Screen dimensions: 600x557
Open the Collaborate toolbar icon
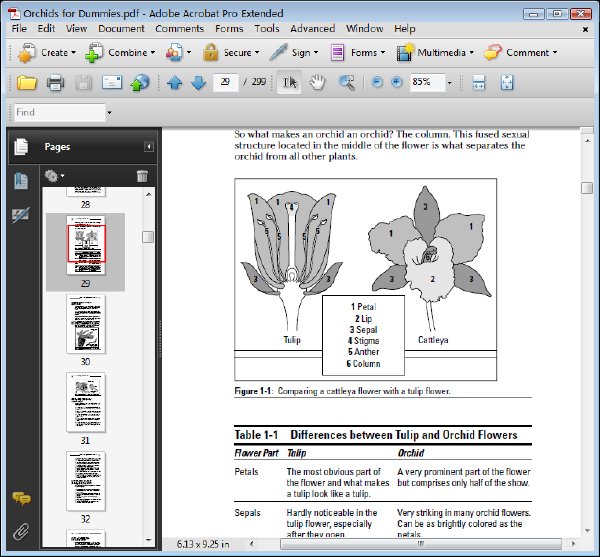(174, 53)
